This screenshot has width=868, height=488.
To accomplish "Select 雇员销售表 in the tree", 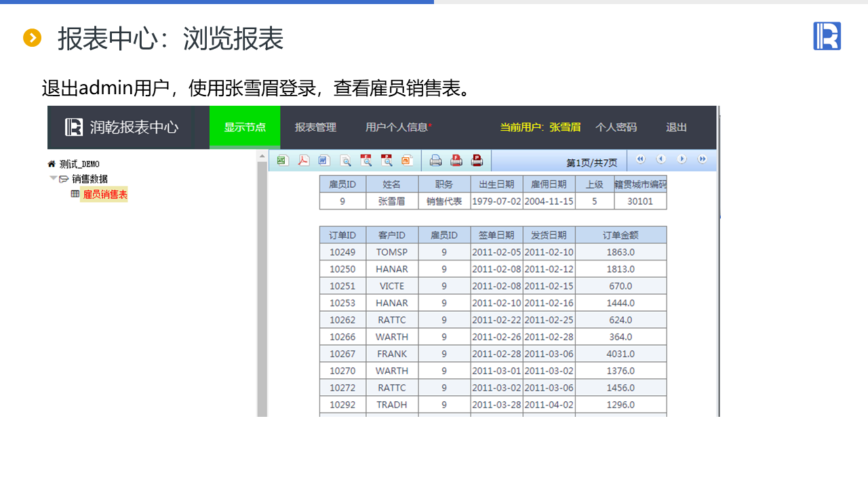I will click(104, 195).
